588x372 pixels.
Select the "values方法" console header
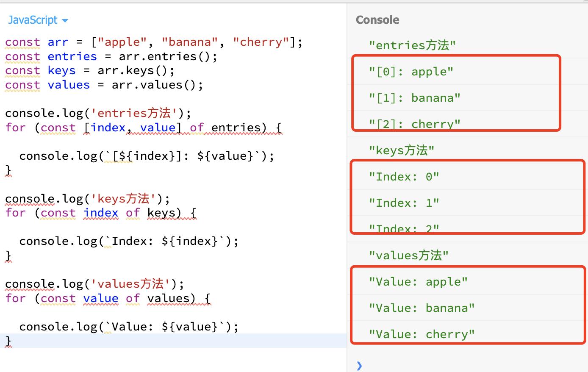[x=408, y=255]
